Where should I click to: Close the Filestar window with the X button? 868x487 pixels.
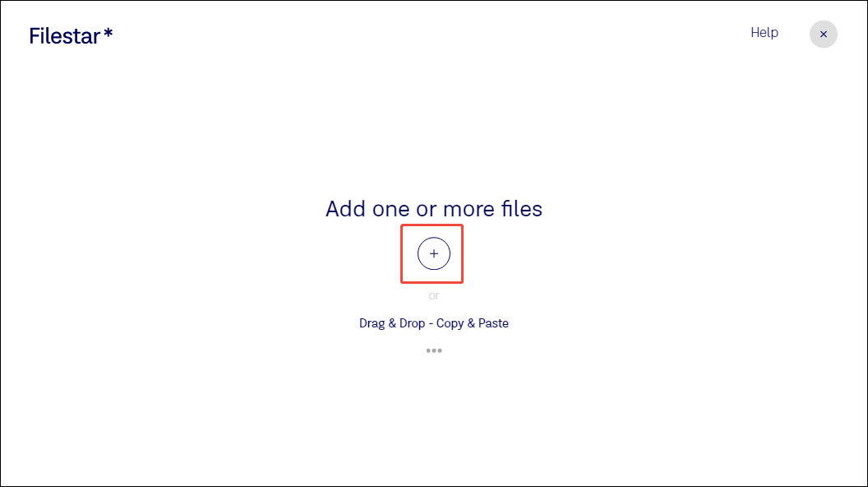point(823,35)
